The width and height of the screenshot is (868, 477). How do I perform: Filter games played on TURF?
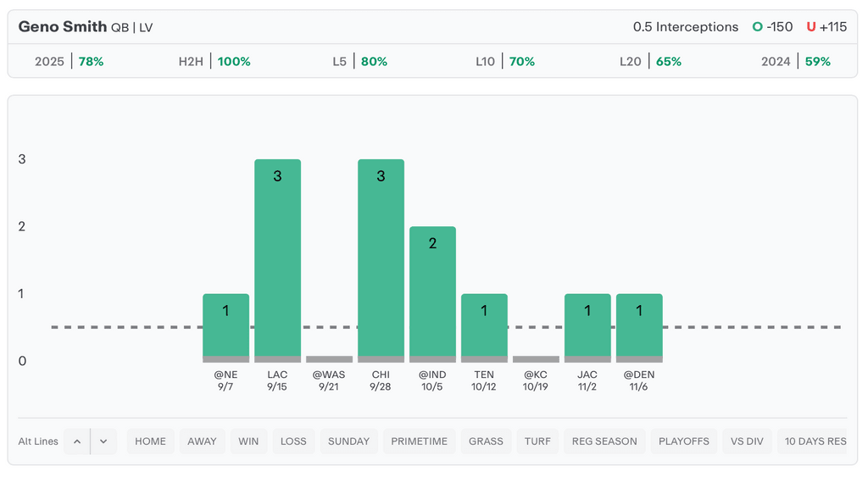coord(537,441)
